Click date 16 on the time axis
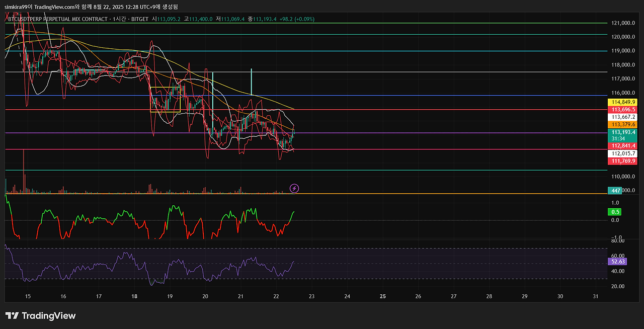 coord(63,297)
